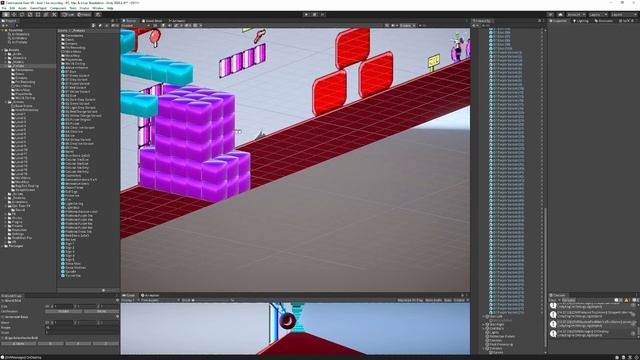Viewport: 640px width, 360px height.
Task: Click the Step frame button
Action: tap(322, 14)
